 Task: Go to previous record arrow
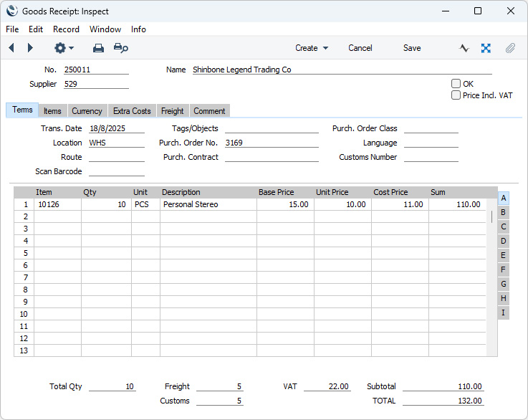(x=11, y=48)
